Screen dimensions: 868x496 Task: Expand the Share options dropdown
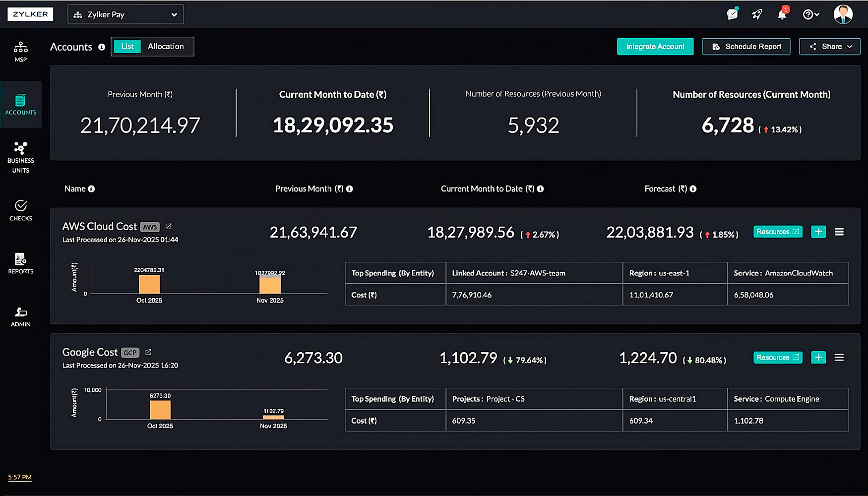[829, 46]
